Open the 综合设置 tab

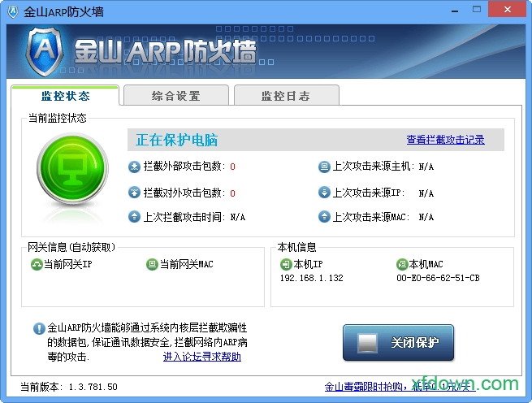pyautogui.click(x=175, y=96)
